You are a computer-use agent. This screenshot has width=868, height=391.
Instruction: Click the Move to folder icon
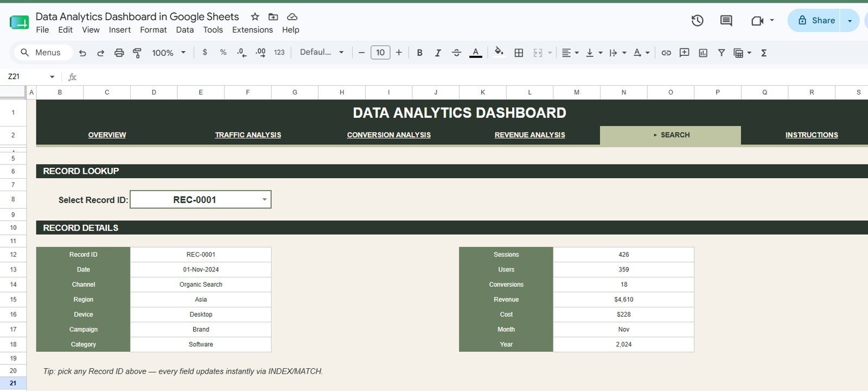pos(273,17)
